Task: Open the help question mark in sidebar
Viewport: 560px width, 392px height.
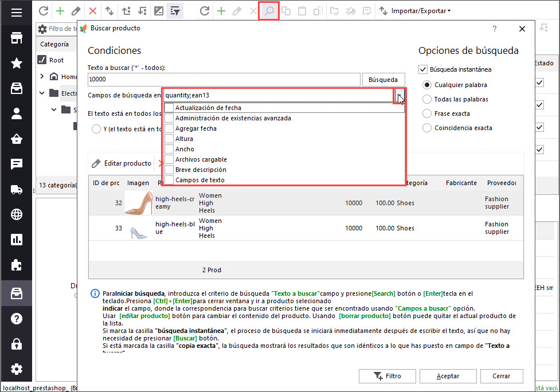Action: point(17,319)
